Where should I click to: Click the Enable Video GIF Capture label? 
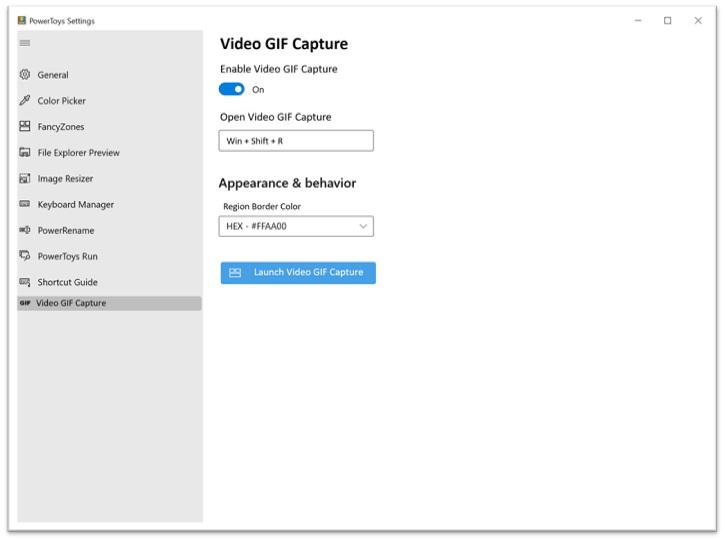coord(279,69)
